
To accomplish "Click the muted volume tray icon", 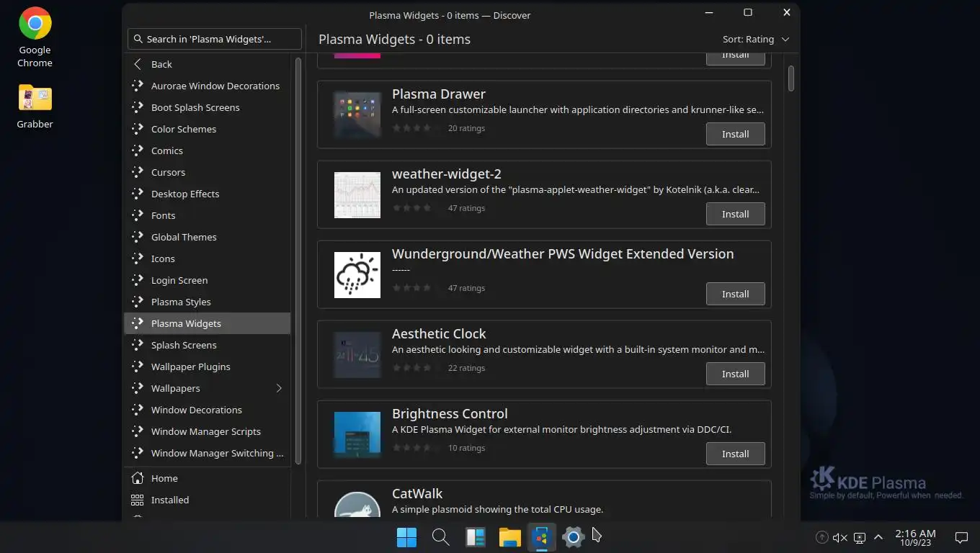I will coord(840,538).
